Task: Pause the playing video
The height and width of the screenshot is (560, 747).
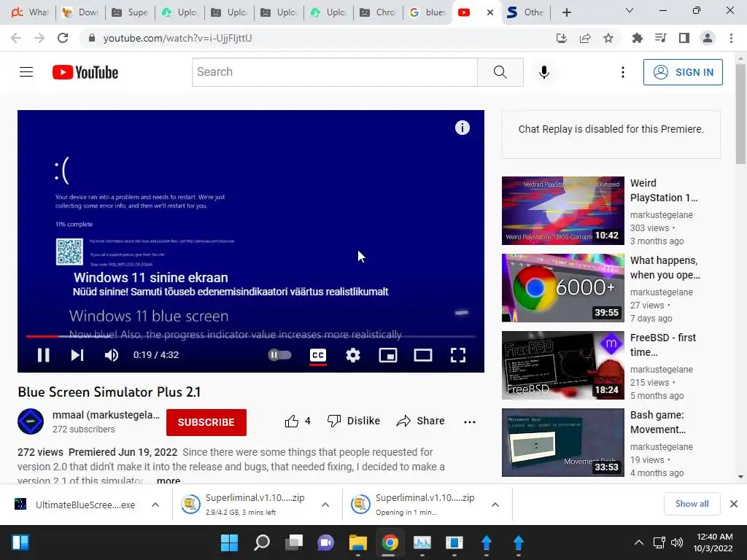Action: [43, 355]
